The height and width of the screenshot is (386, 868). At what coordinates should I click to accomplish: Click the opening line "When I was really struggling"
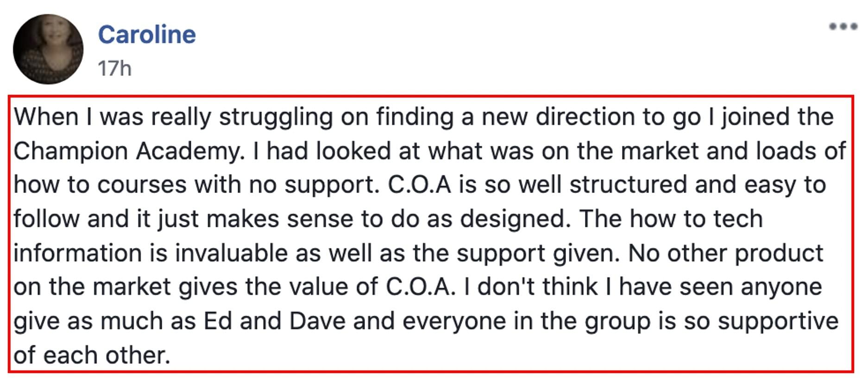point(173,117)
